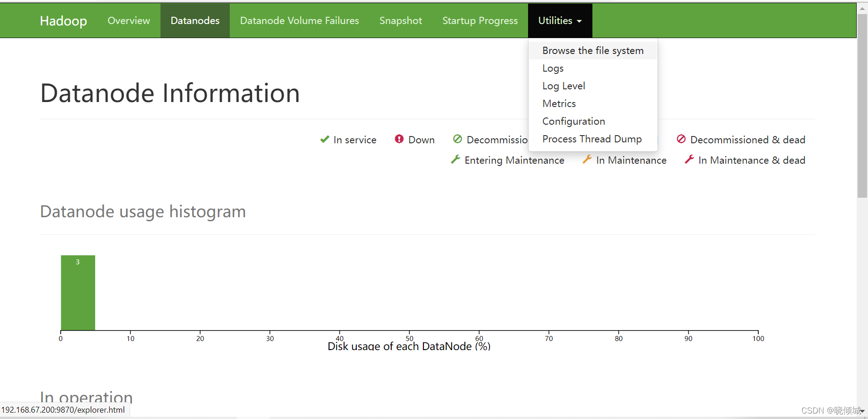Image resolution: width=868 pixels, height=419 pixels.
Task: Click the axis label '50'
Action: click(409, 338)
